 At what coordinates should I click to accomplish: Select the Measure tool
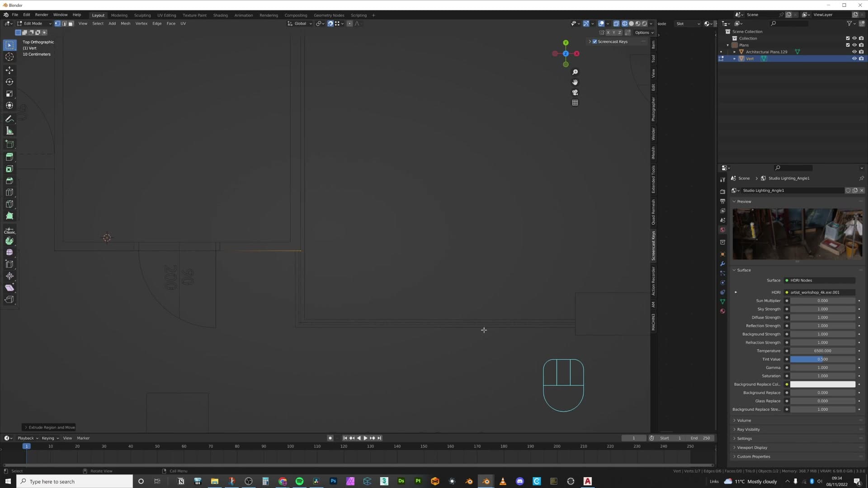pyautogui.click(x=9, y=131)
